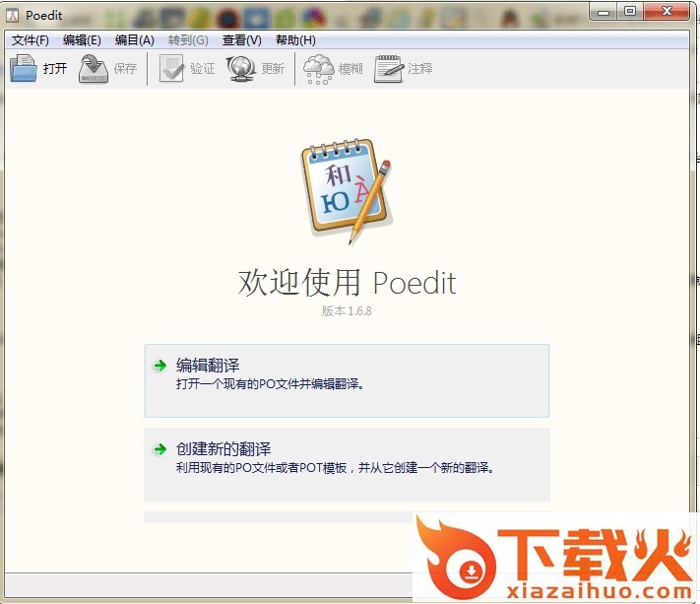Click the 注释 toolbar label
This screenshot has height=604, width=700.
[420, 68]
